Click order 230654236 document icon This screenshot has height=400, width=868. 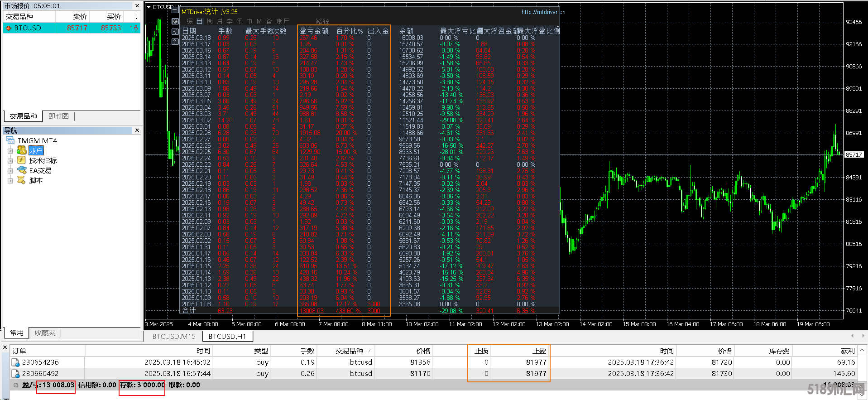[15, 362]
